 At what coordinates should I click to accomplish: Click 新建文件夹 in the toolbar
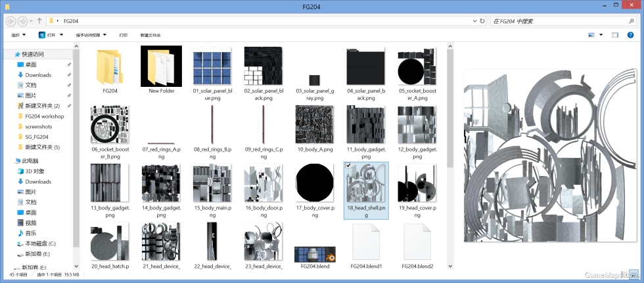pyautogui.click(x=150, y=35)
